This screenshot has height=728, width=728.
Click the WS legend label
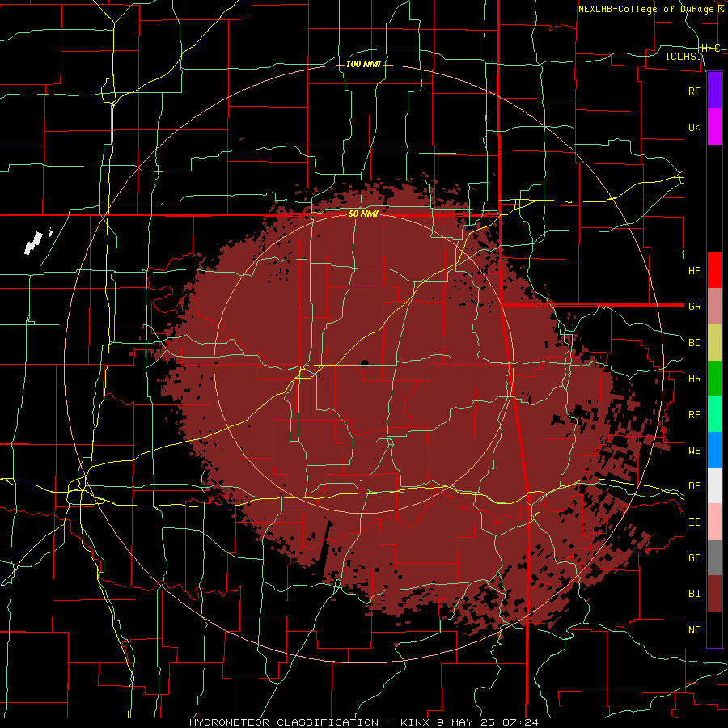694,450
